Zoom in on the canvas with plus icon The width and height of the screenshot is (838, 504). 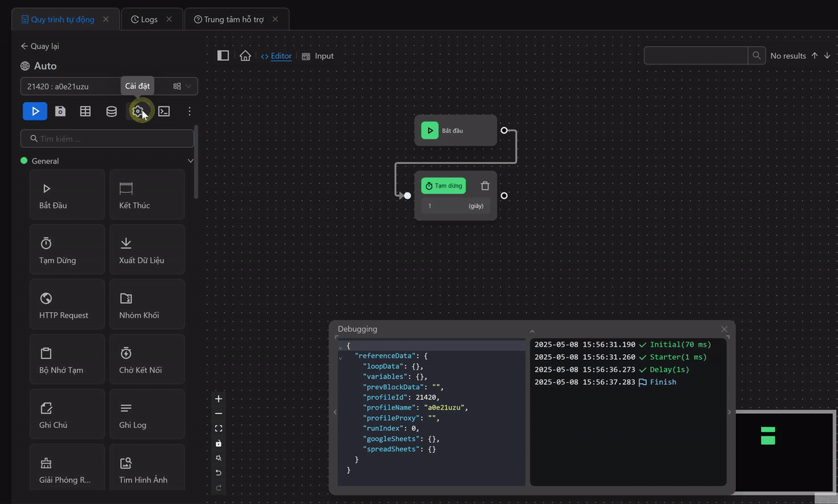coord(218,398)
